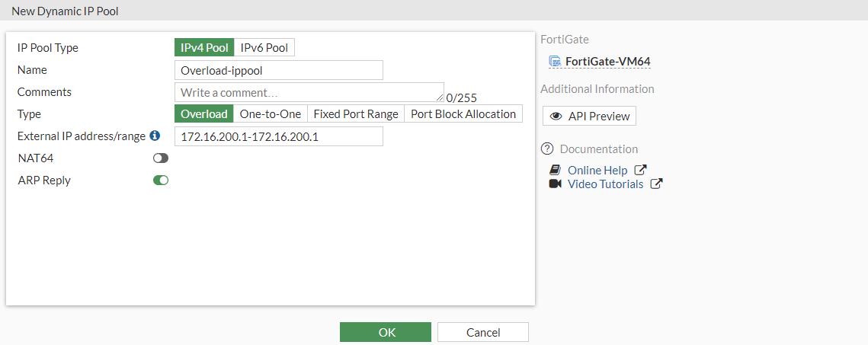Click the External IP address/range field
Image resolution: width=868 pixels, height=345 pixels.
278,136
